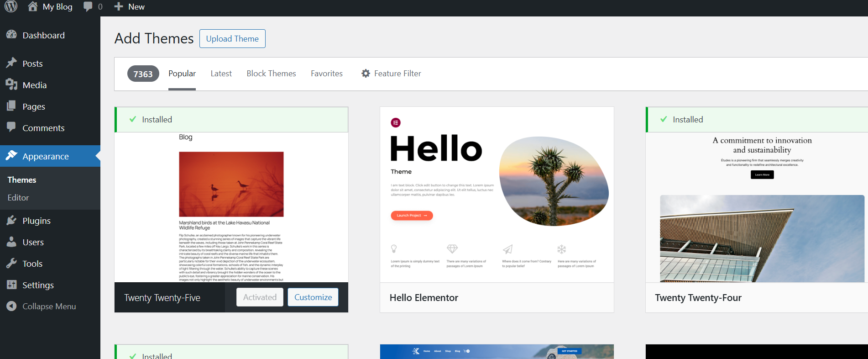The width and height of the screenshot is (868, 359).
Task: Click the Installed notice on Twenty Twenty-Five
Action: [x=231, y=120]
